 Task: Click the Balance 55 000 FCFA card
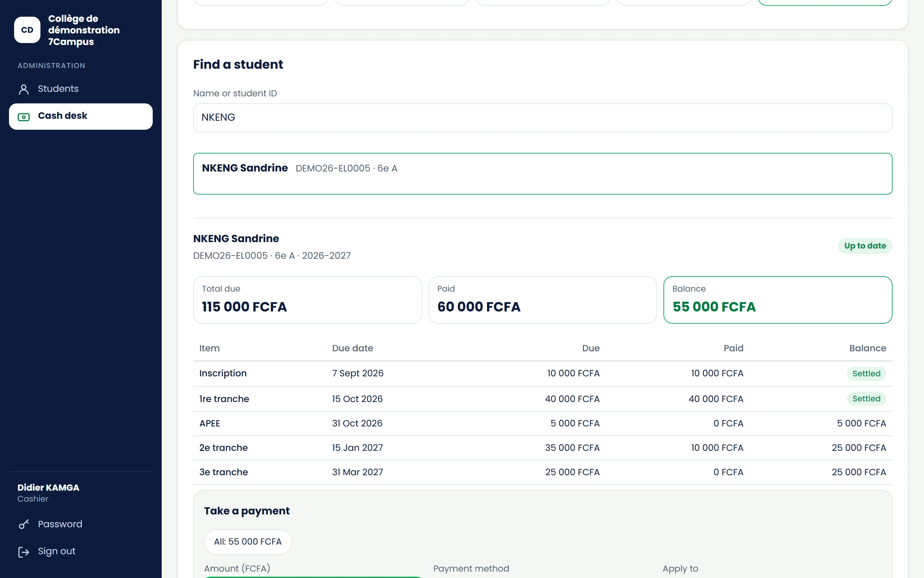click(x=778, y=300)
